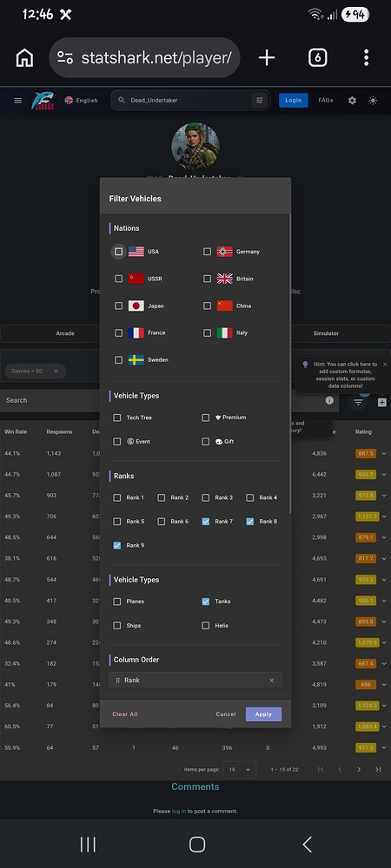This screenshot has height=868, width=391.
Task: Open the FAQs page
Action: click(326, 100)
